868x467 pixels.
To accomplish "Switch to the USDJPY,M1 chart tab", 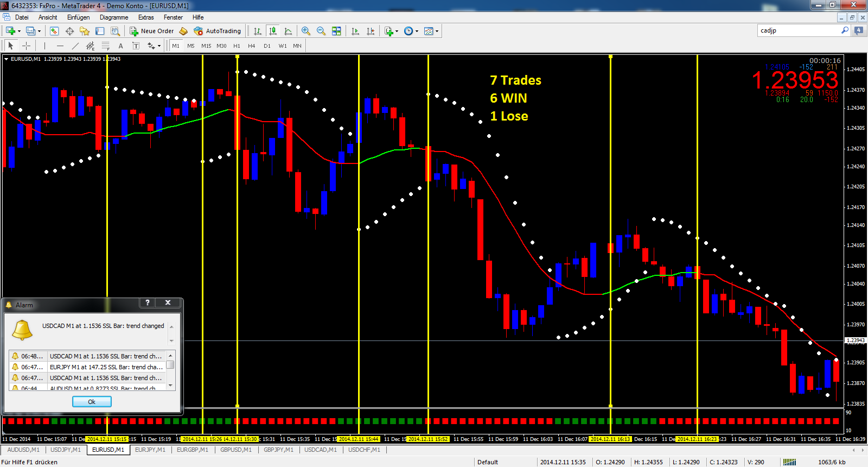I will (x=66, y=450).
